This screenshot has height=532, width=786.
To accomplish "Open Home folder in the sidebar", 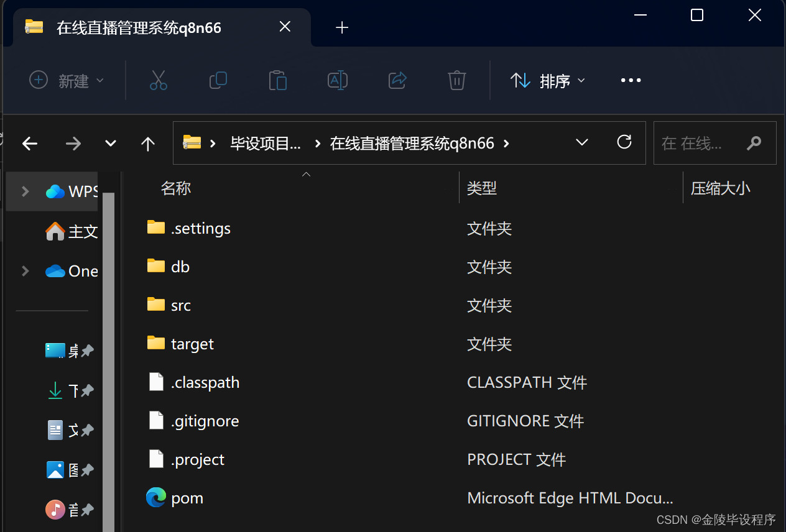I will (x=72, y=231).
